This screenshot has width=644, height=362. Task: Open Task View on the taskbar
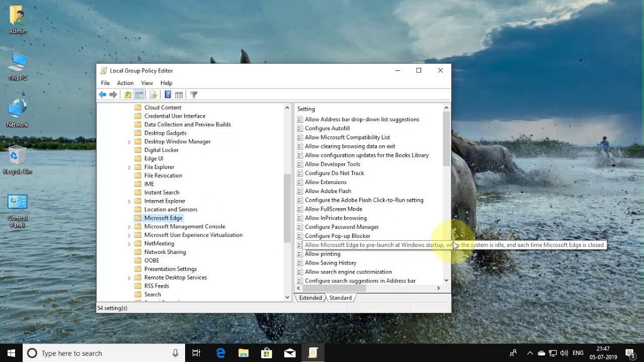click(x=197, y=353)
